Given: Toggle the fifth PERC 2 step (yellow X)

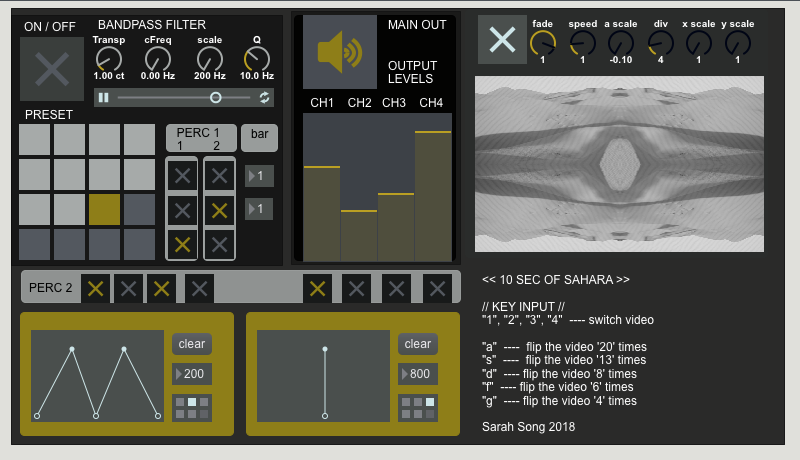Looking at the screenshot, I should click(317, 289).
